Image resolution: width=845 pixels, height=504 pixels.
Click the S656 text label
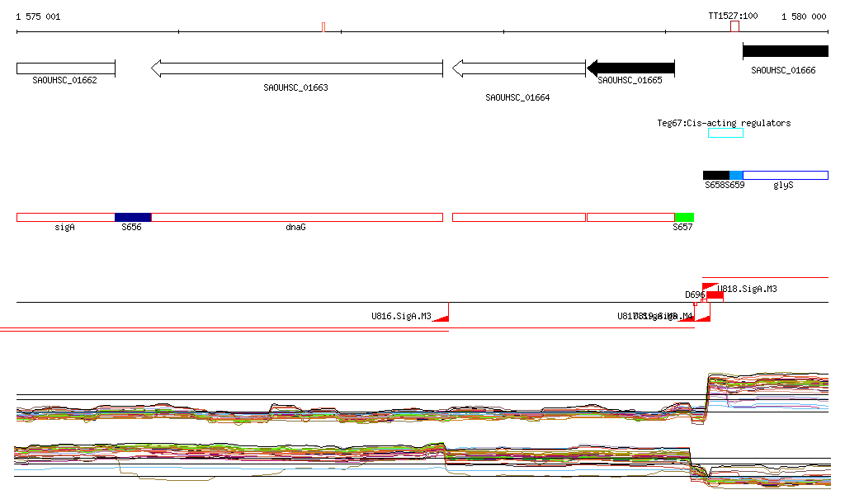click(131, 227)
